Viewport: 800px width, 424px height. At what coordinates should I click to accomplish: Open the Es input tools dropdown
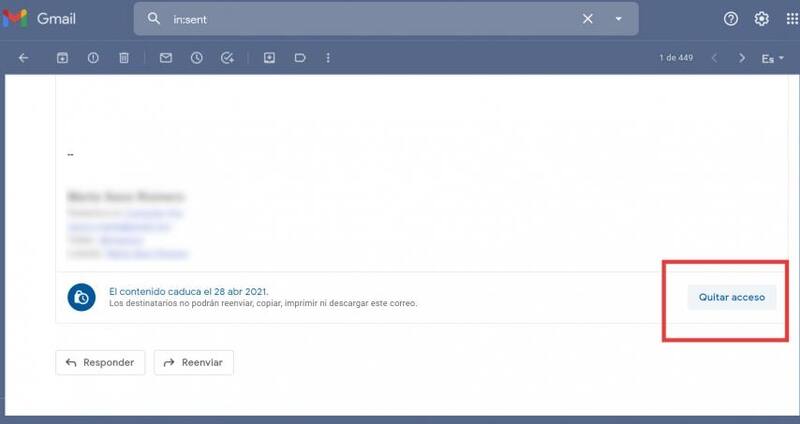(x=772, y=58)
